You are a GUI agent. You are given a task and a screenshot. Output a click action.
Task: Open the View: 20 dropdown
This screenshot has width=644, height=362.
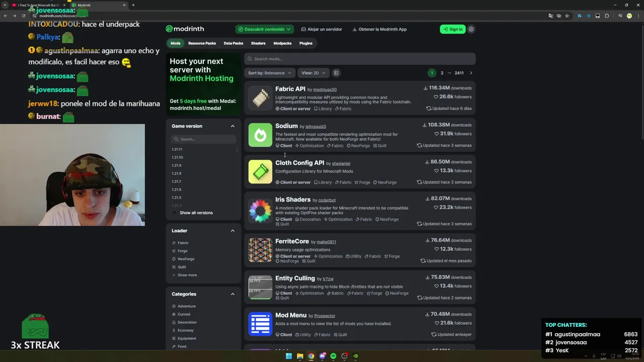pos(313,73)
